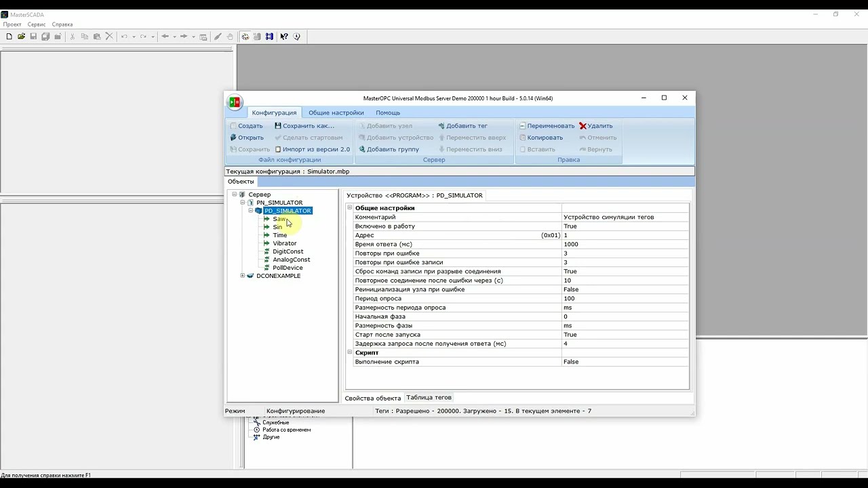Click Копировать in Правка group
Screen dimensions: 868x488
[x=541, y=138]
